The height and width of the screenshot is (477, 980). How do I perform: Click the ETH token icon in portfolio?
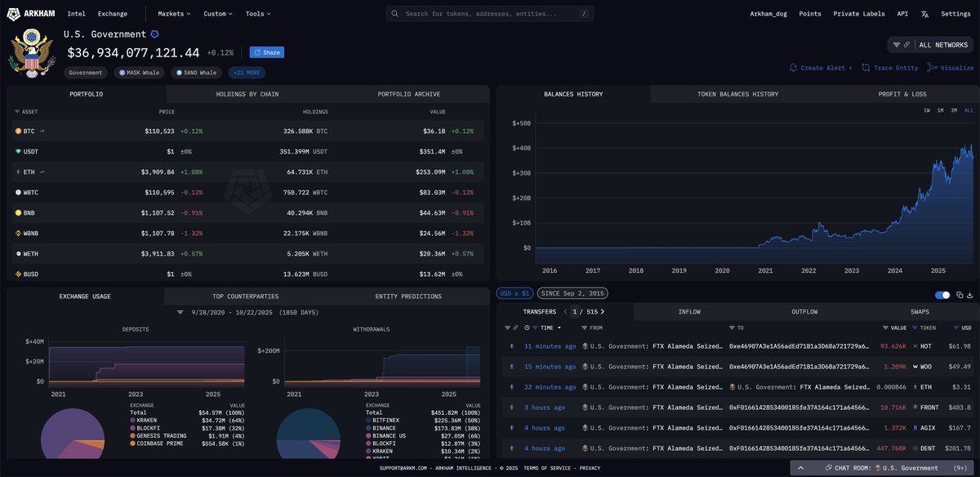[19, 172]
